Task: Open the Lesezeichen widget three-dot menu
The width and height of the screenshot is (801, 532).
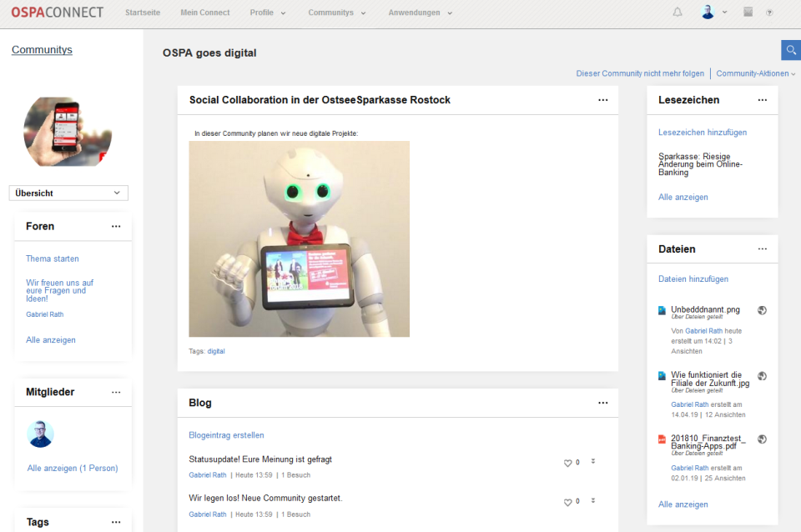Action: [x=762, y=100]
